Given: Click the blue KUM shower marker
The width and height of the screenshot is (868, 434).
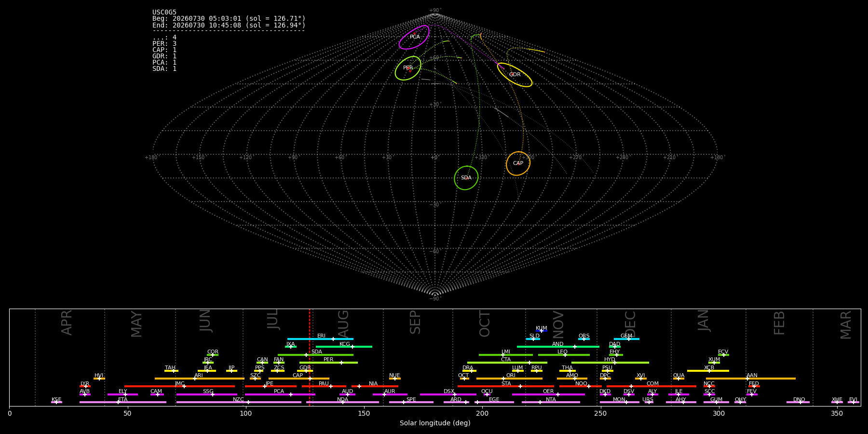Looking at the screenshot, I should pyautogui.click(x=542, y=331).
